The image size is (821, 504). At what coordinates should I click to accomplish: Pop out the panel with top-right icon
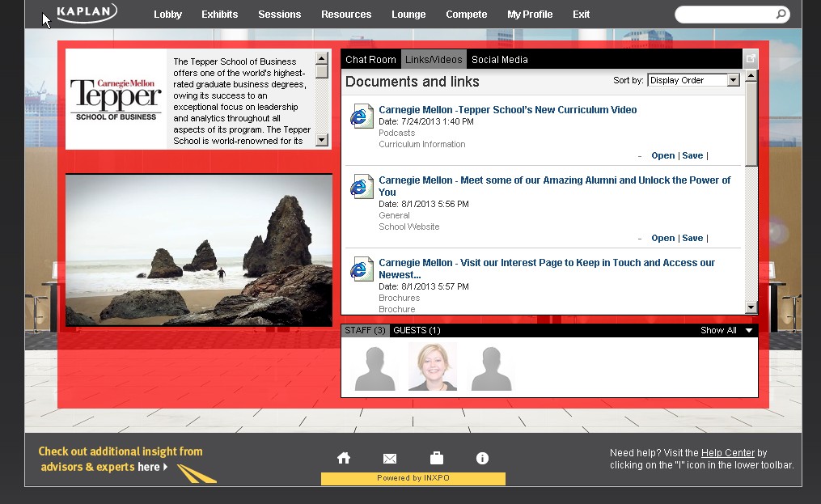click(x=751, y=59)
